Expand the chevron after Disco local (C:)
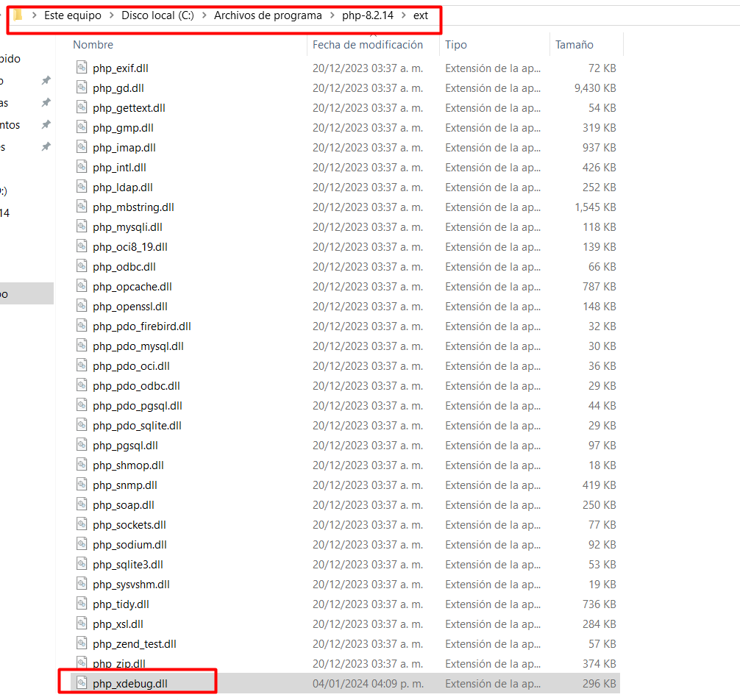This screenshot has width=740, height=700. pyautogui.click(x=204, y=15)
